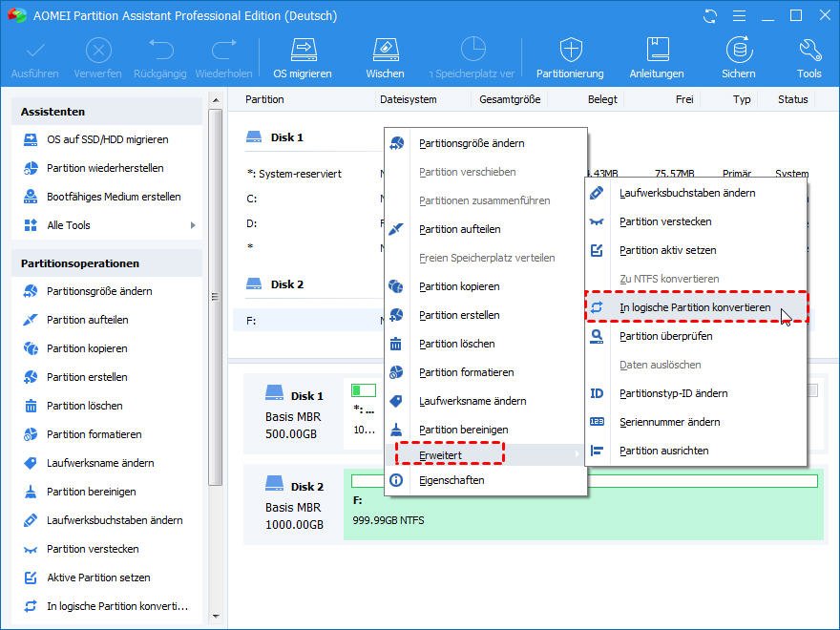Screen dimensions: 840x630
Task: Choose Partition ausrichten in the submenu
Action: click(x=697, y=451)
